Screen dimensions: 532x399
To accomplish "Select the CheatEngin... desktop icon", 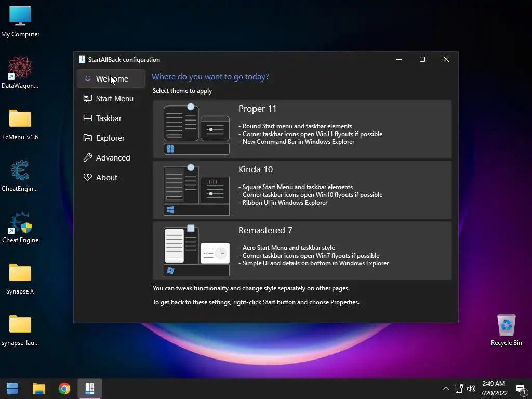I will [x=20, y=176].
